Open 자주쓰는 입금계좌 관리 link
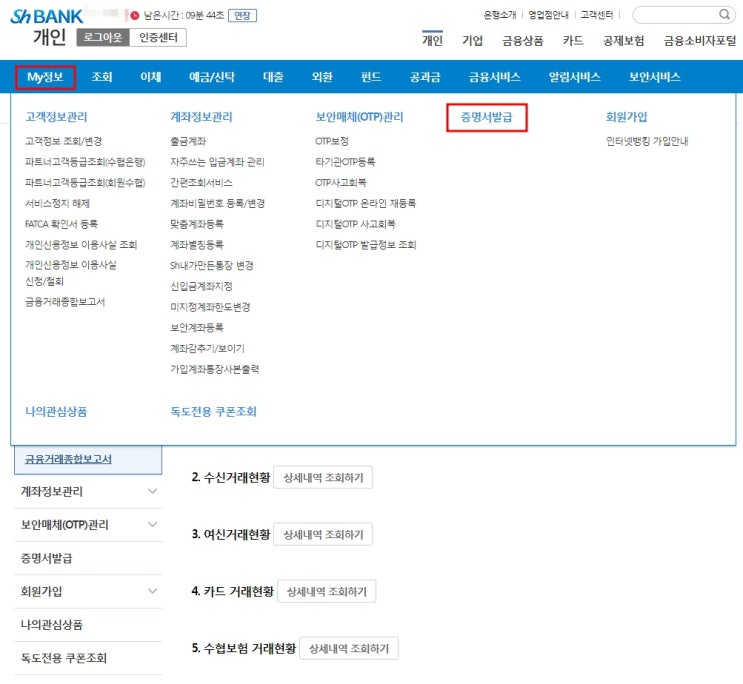743x684 pixels. tap(217, 162)
